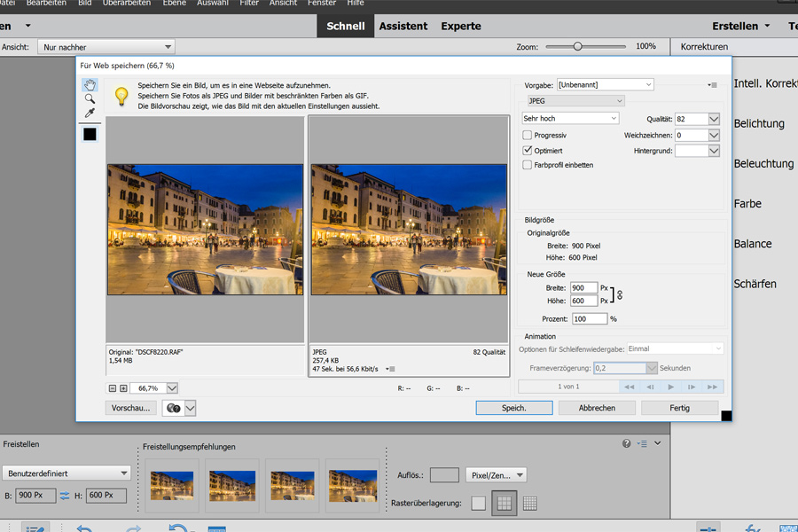The width and height of the screenshot is (798, 532).
Task: Select the Zoom magnifier tool
Action: pos(90,99)
